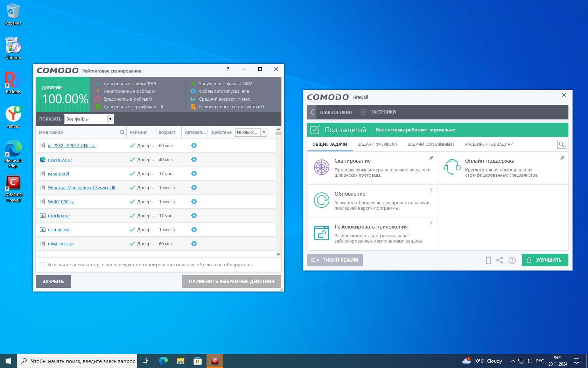The width and height of the screenshot is (588, 368).
Task: Click the online support headset icon
Action: tap(452, 167)
